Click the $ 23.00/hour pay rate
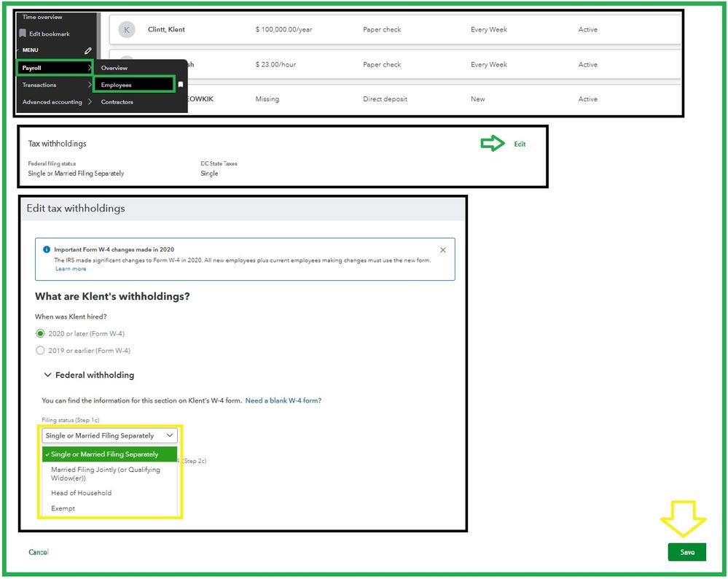 275,65
